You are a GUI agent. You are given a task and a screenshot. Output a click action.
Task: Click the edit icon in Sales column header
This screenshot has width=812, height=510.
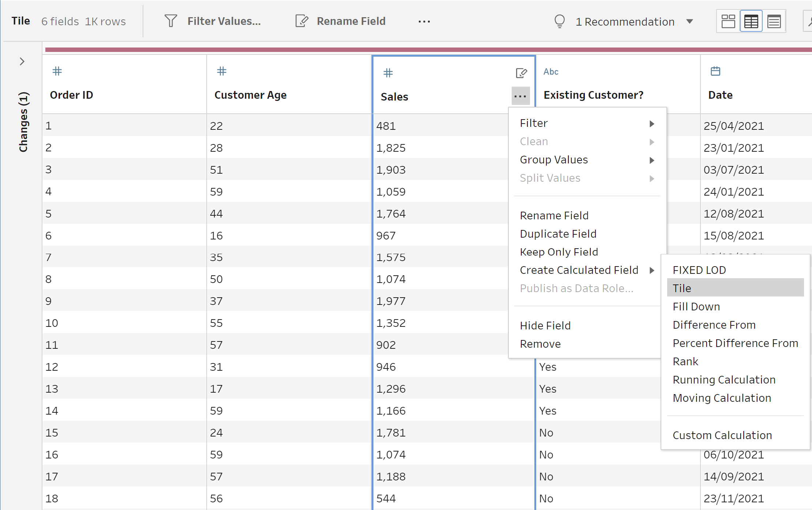point(521,73)
